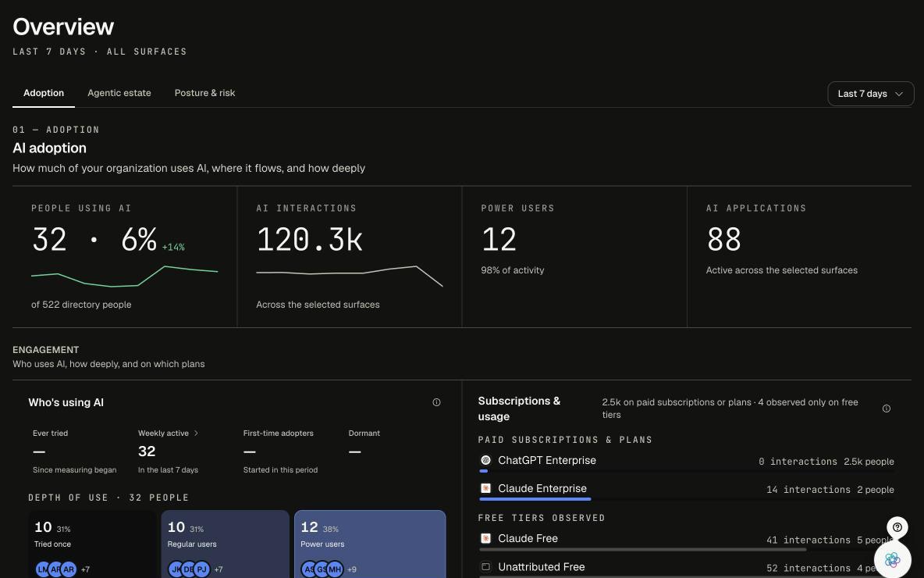This screenshot has width=924, height=578.
Task: Select the AI applications 88 metric card
Action: (x=799, y=256)
